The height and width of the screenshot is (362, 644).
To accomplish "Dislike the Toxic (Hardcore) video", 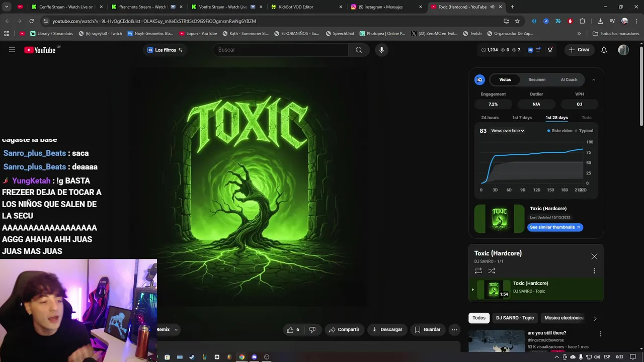I will click(312, 330).
